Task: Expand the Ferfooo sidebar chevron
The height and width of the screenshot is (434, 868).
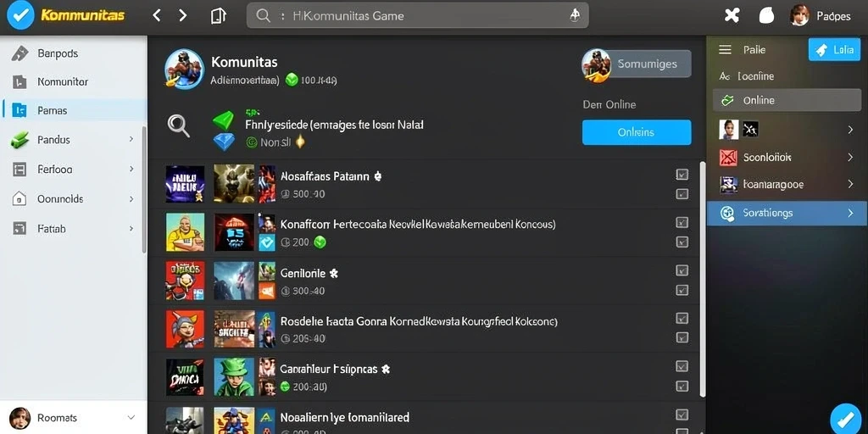Action: (131, 169)
